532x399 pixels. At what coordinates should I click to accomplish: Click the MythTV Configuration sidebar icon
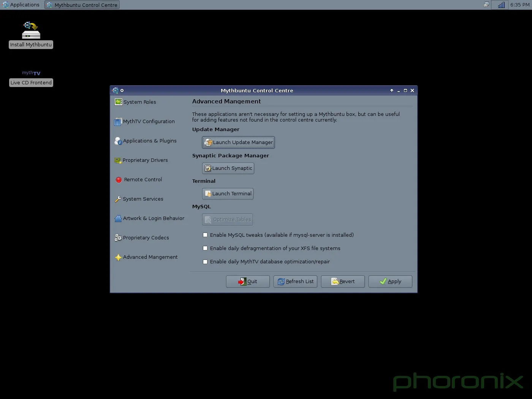(118, 122)
